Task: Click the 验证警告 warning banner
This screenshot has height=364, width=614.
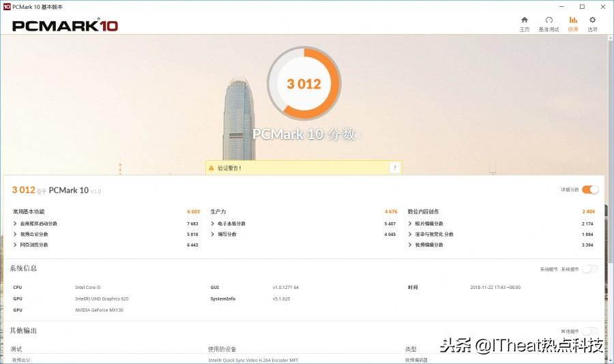Action: (304, 168)
